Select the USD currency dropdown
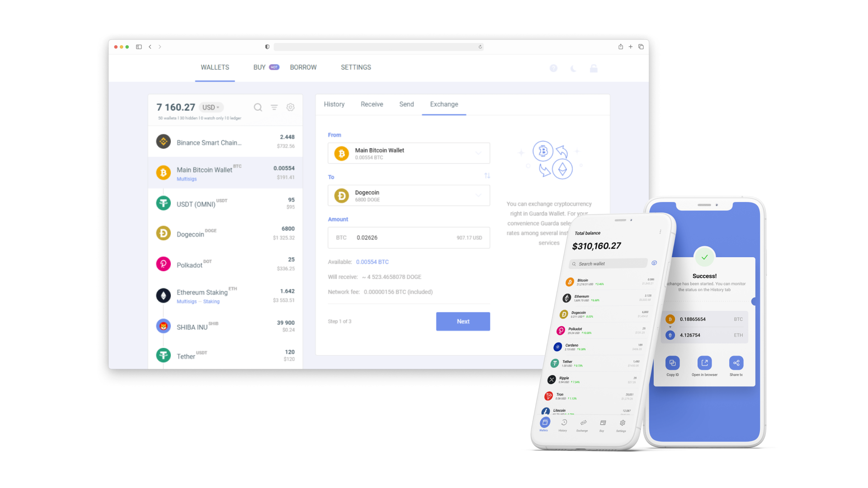The width and height of the screenshot is (868, 488). tap(211, 107)
